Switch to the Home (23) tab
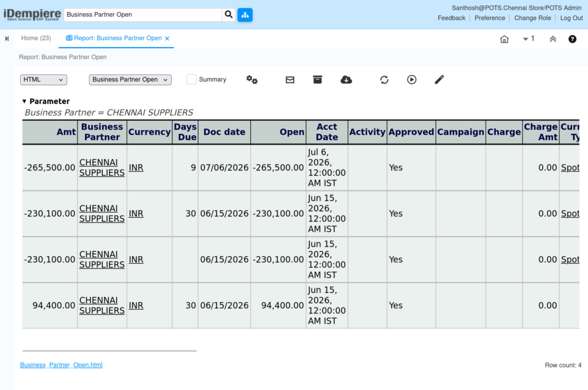The height and width of the screenshot is (390, 588). 36,38
